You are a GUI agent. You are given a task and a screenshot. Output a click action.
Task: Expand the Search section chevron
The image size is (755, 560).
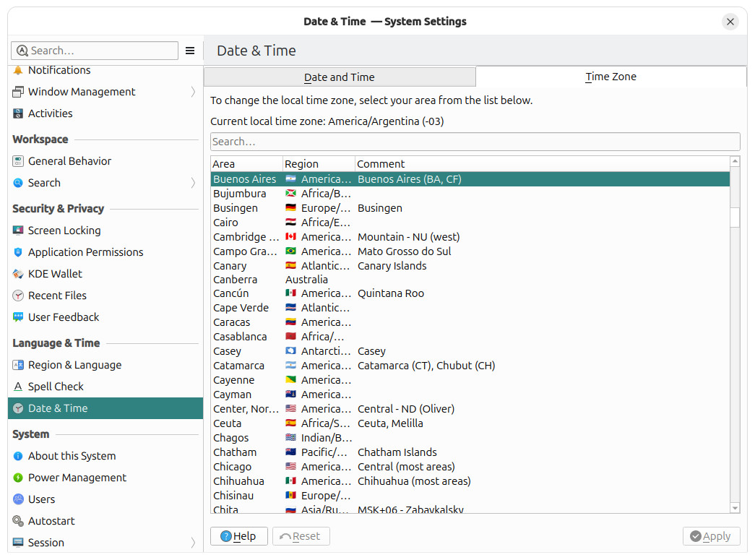(x=193, y=183)
